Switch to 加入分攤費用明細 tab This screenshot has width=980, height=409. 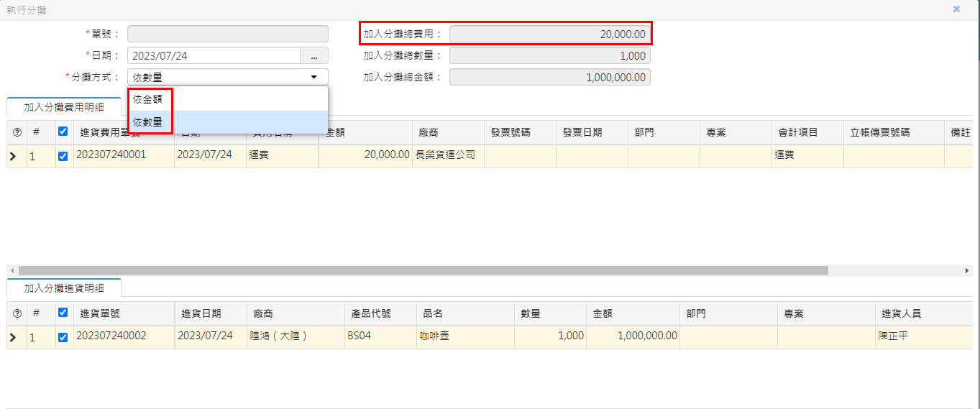click(x=63, y=107)
